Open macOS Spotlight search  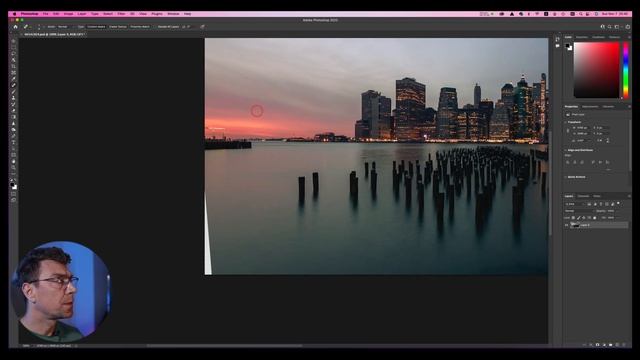580,14
